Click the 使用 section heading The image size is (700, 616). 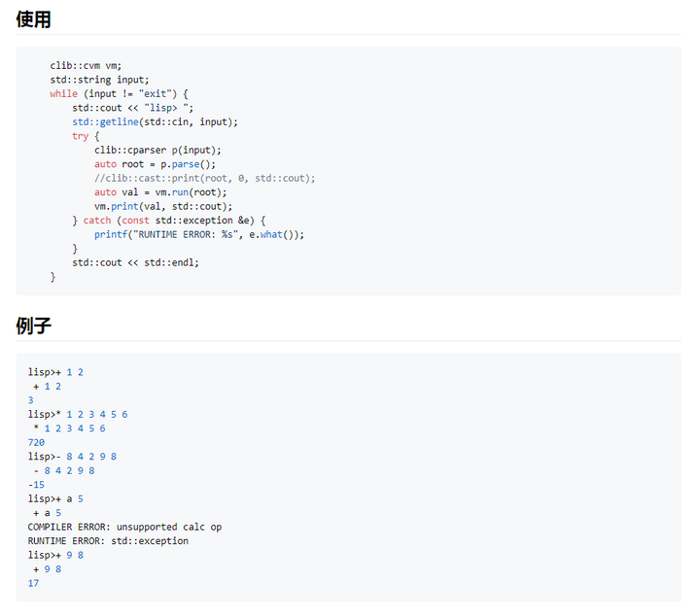[33, 18]
